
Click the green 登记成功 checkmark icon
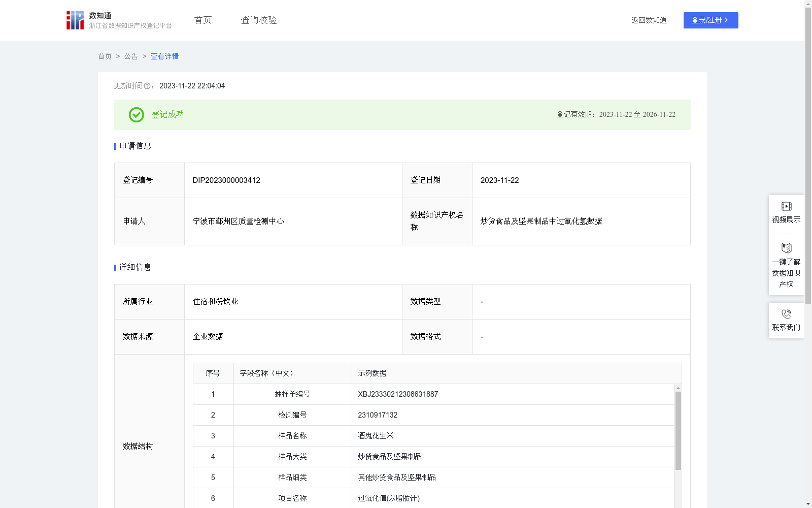(136, 115)
